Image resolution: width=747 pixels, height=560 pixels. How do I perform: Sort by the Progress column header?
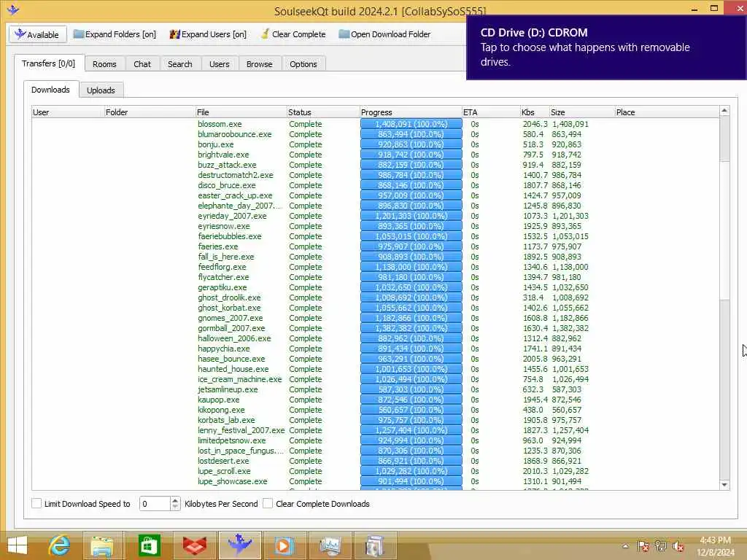[x=411, y=112]
